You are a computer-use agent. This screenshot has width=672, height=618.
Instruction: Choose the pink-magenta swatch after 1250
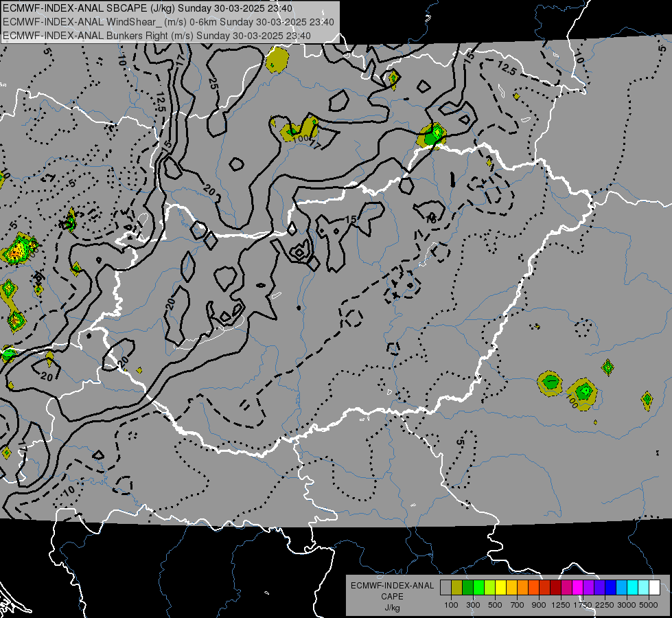click(x=566, y=588)
